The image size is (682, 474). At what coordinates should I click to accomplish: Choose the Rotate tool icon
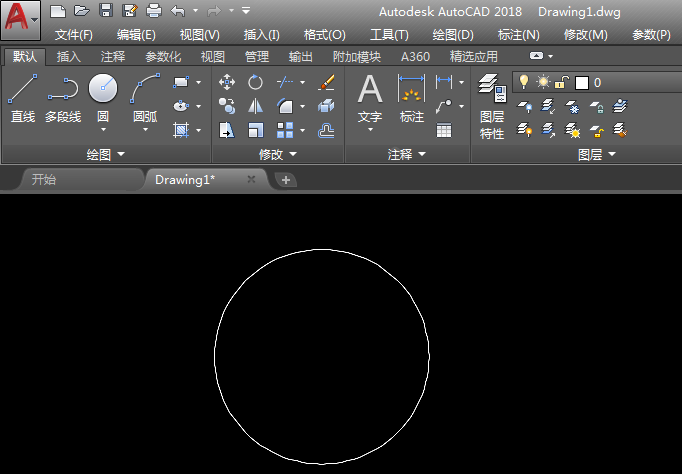[x=256, y=82]
